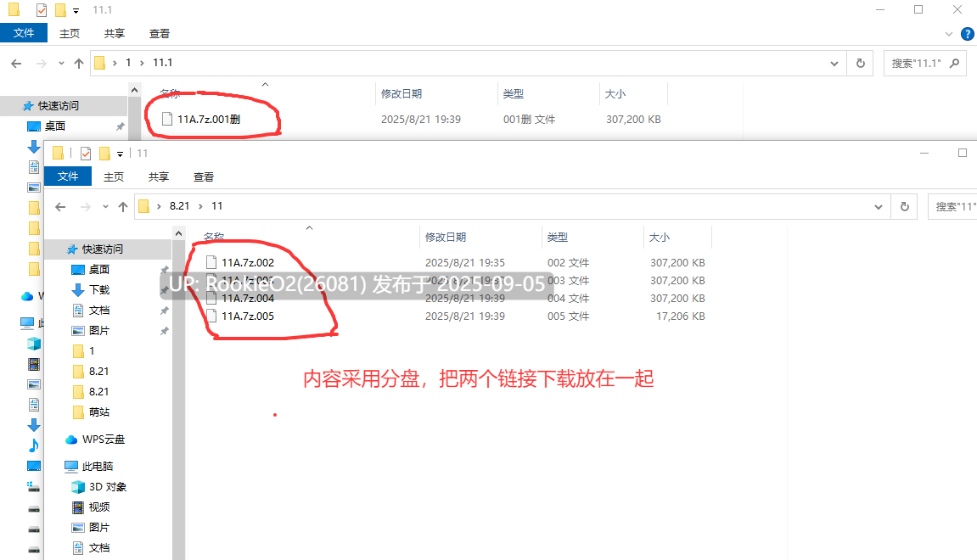This screenshot has width=977, height=560.
Task: Click the properties quick-access icon in the 11 title bar
Action: (86, 154)
